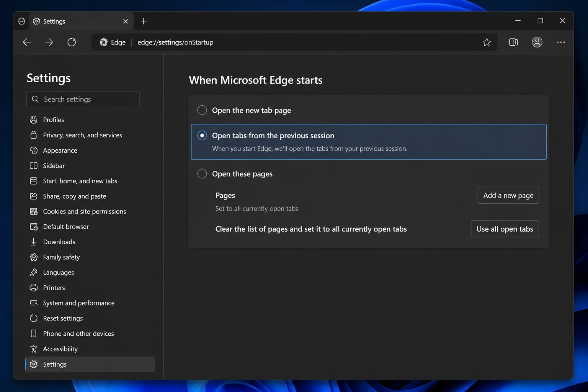Viewport: 588px width, 392px height.
Task: Click the Edge logo in address bar
Action: (x=103, y=42)
